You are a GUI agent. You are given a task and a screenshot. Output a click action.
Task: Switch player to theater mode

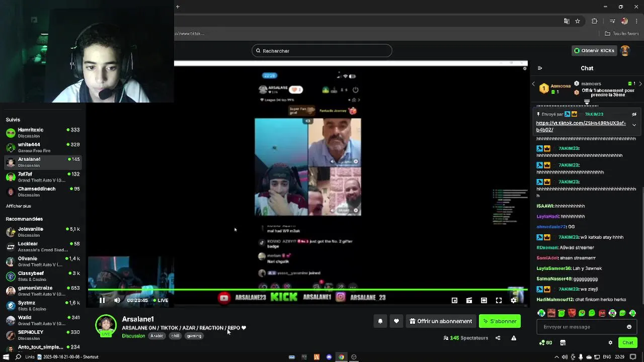point(484,300)
